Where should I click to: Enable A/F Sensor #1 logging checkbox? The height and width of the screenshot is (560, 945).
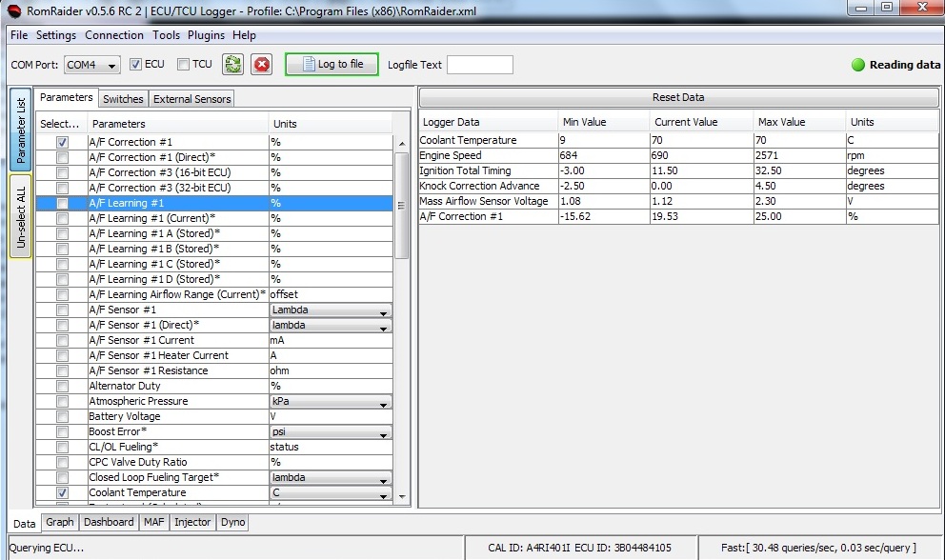pos(62,310)
